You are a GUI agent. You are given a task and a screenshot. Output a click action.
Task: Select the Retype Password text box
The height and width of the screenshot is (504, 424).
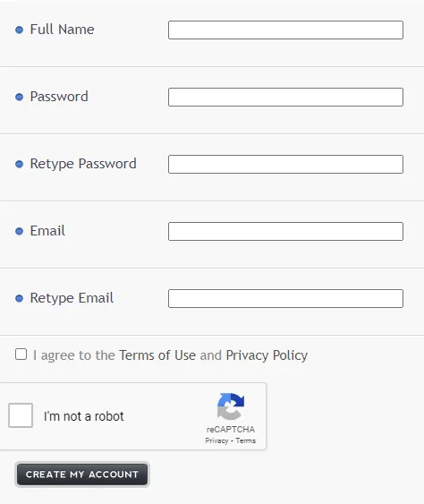pyautogui.click(x=285, y=164)
